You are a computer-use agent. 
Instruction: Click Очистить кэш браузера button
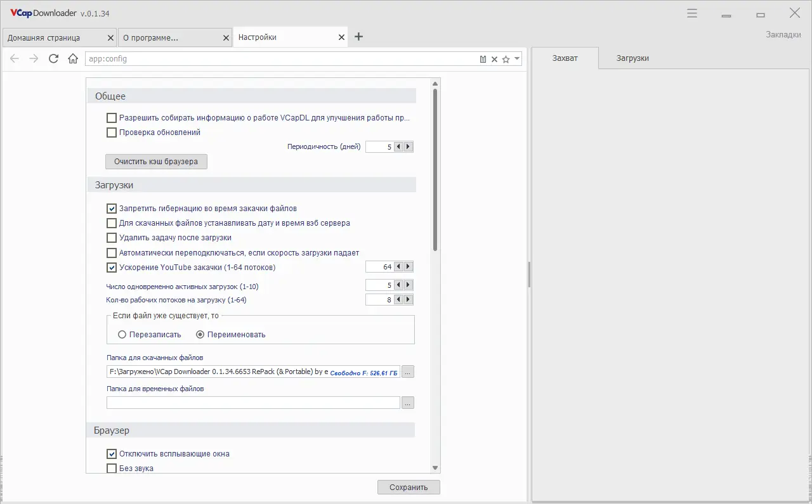tap(156, 162)
